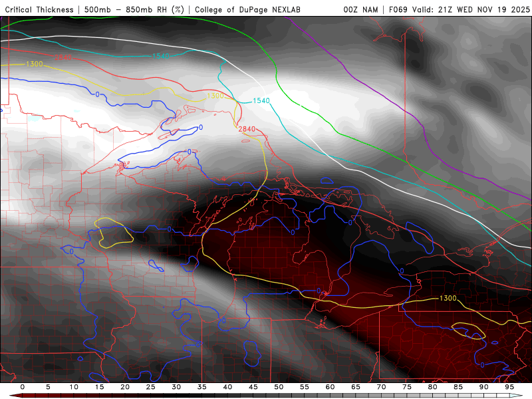This screenshot has width=532, height=399.
Task: Click the colorbar scale label "70"
Action: pyautogui.click(x=381, y=387)
